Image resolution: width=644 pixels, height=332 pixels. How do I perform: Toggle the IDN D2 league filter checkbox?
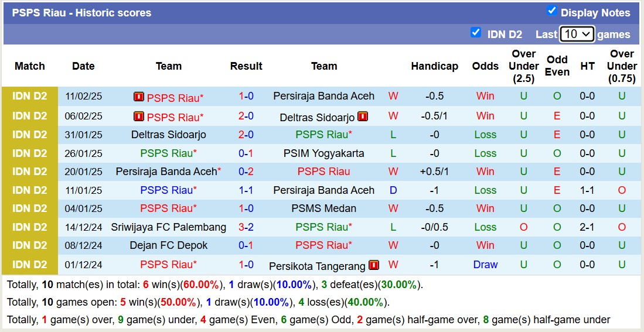476,33
